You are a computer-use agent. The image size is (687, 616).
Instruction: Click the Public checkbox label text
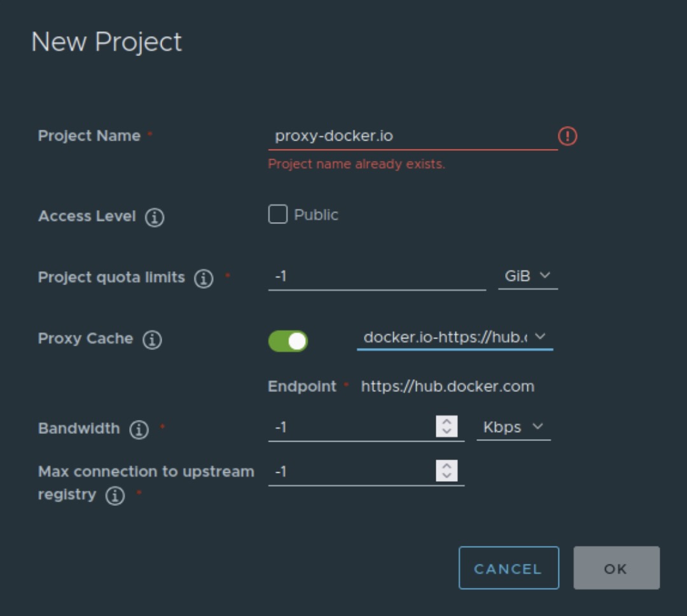(x=316, y=215)
